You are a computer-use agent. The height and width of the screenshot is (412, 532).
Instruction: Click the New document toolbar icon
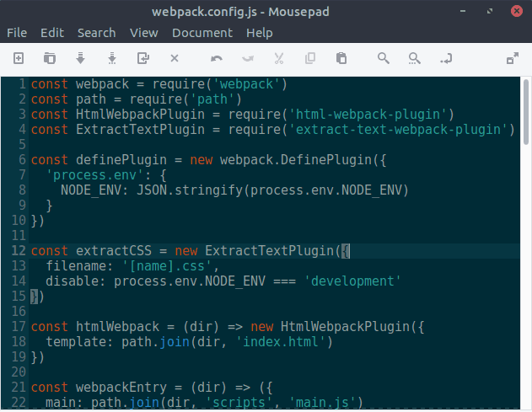(19, 58)
